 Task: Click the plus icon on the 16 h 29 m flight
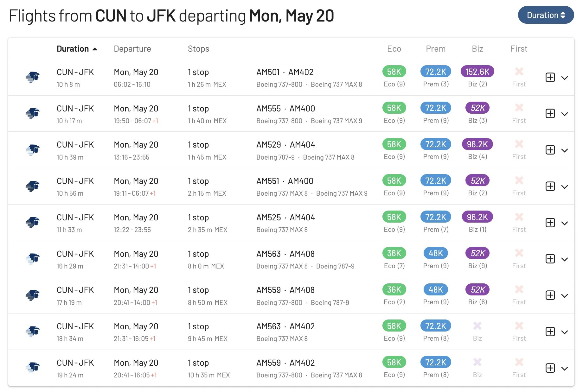tap(550, 259)
